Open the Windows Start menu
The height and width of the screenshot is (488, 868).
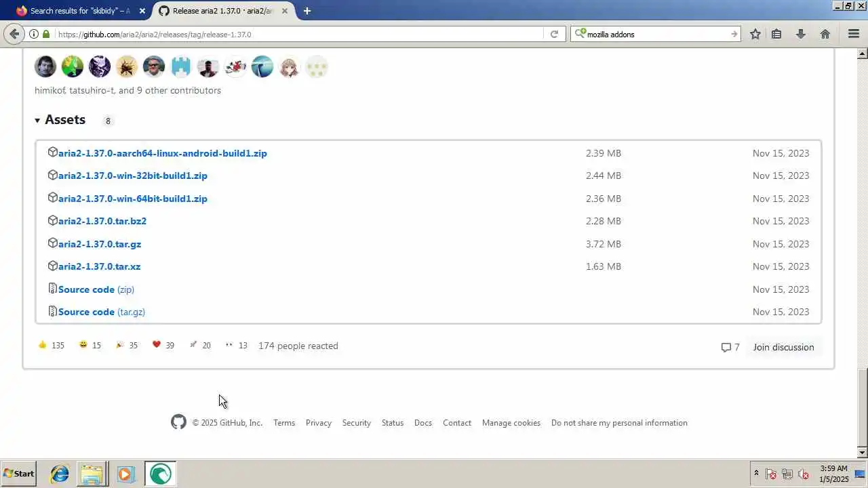tap(19, 474)
